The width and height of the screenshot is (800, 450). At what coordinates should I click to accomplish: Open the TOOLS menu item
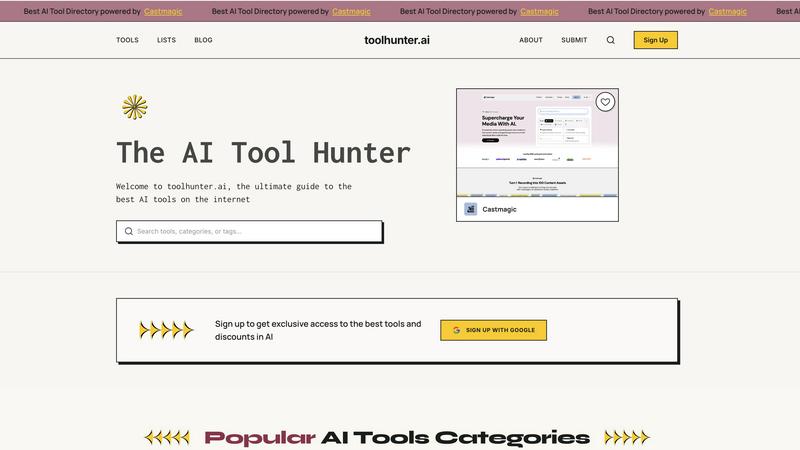[x=127, y=40]
